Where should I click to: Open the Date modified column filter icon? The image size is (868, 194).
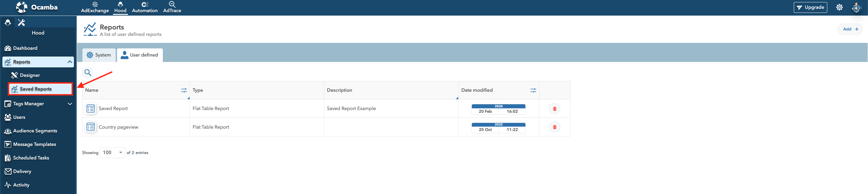point(533,90)
